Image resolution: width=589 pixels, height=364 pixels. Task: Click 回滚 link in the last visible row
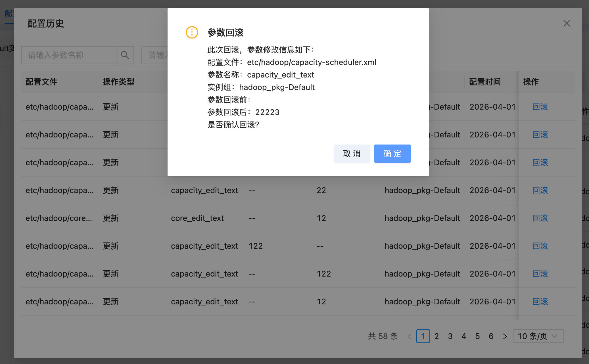point(540,302)
